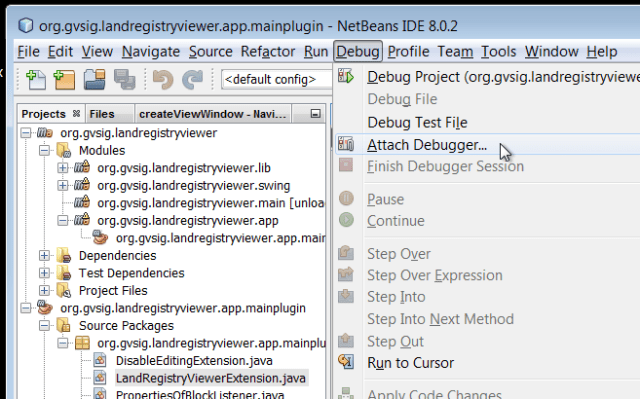Open the Tools menu
Viewport: 640px width, 399px height.
pyautogui.click(x=498, y=52)
